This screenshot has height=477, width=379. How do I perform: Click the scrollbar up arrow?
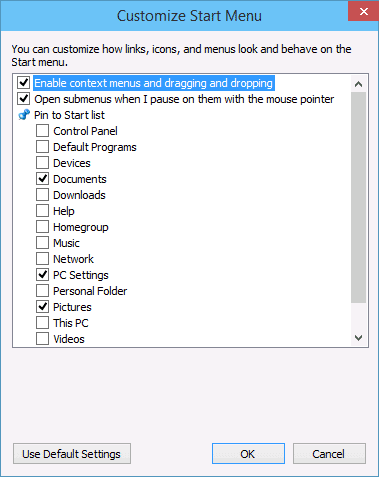[x=359, y=84]
